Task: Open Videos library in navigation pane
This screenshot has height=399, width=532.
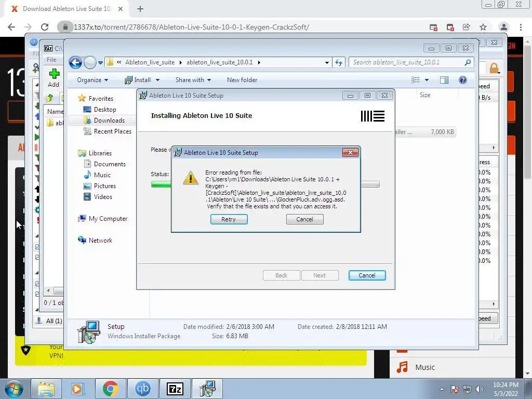Action: click(x=98, y=197)
